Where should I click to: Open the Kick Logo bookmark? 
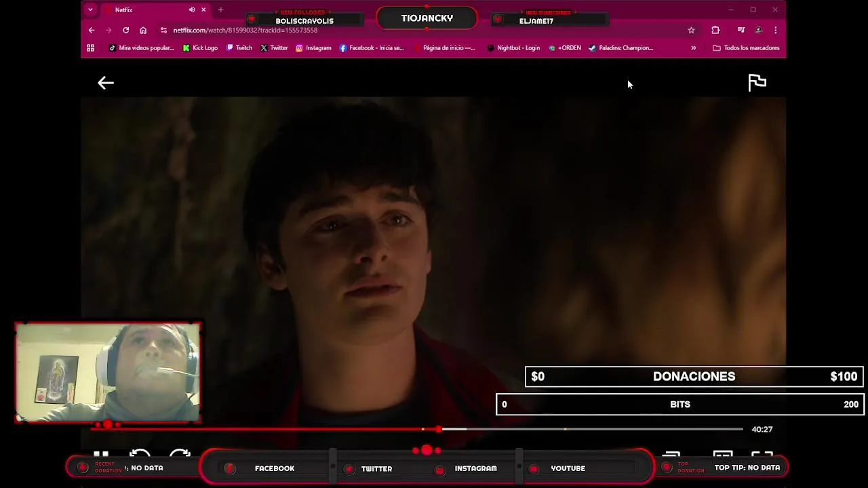click(201, 47)
